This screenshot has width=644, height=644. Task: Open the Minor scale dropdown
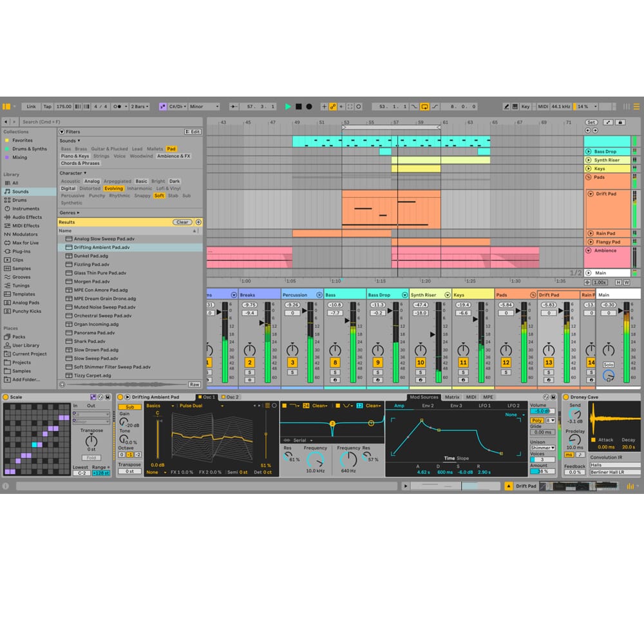coord(204,106)
